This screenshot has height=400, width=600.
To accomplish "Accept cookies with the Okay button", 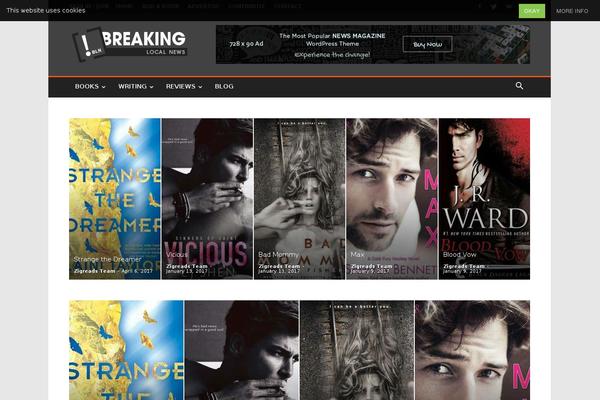I will [532, 10].
